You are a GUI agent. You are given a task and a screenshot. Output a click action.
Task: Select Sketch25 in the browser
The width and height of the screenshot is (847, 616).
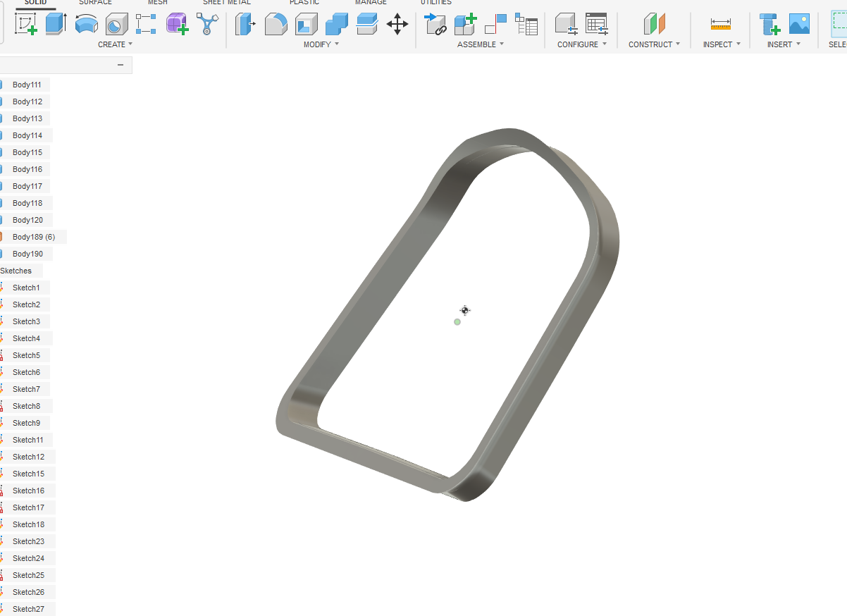click(x=28, y=575)
